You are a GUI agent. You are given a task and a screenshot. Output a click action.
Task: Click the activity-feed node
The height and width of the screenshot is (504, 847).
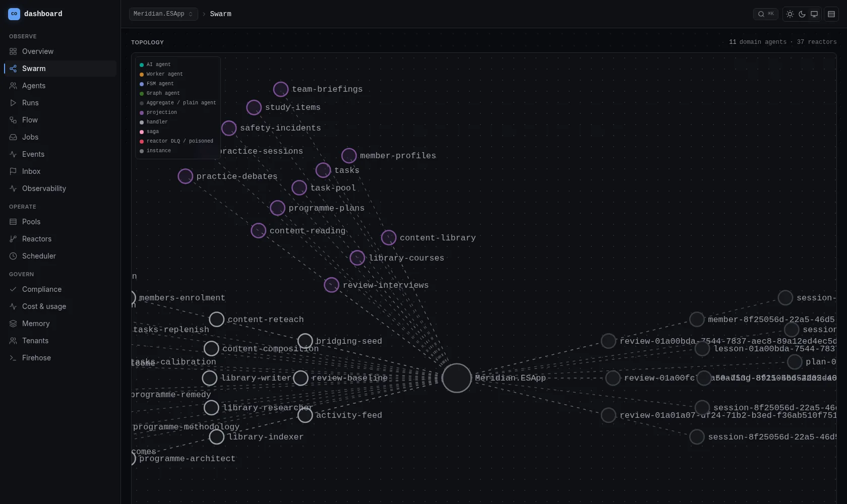[305, 415]
